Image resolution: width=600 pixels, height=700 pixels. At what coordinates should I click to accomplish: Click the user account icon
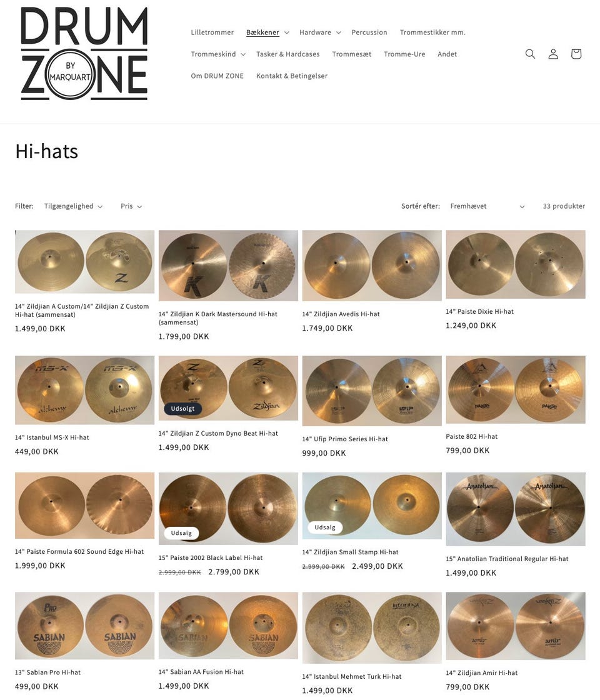553,54
